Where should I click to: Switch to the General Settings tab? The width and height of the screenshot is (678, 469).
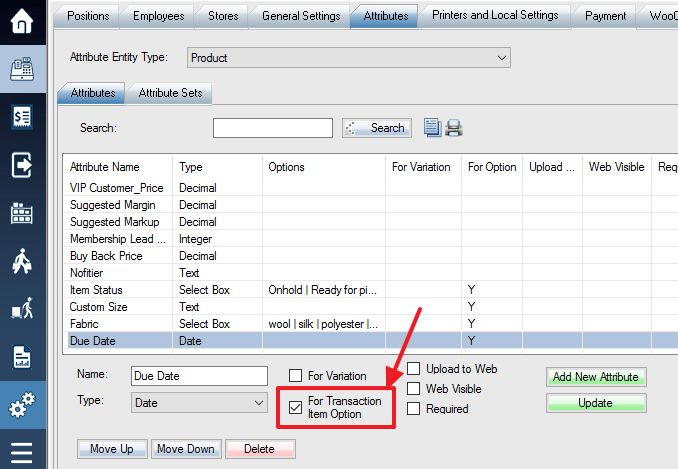click(x=301, y=16)
